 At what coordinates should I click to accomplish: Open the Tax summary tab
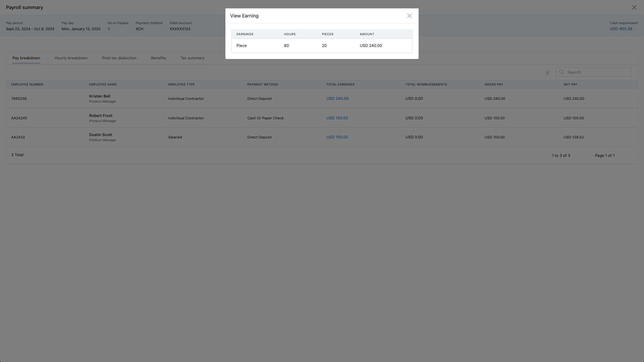(x=192, y=58)
